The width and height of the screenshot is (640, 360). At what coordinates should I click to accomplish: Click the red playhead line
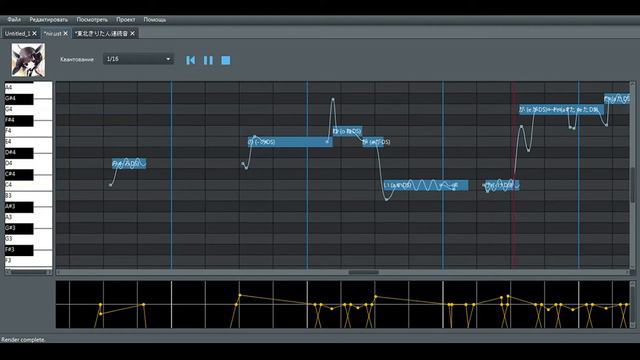point(514,176)
